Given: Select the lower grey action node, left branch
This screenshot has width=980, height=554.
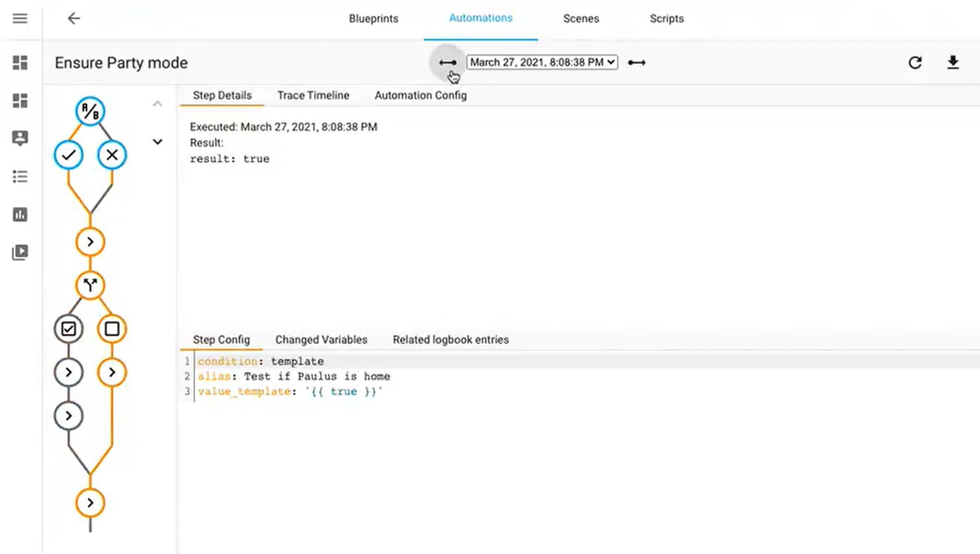Looking at the screenshot, I should click(x=69, y=416).
